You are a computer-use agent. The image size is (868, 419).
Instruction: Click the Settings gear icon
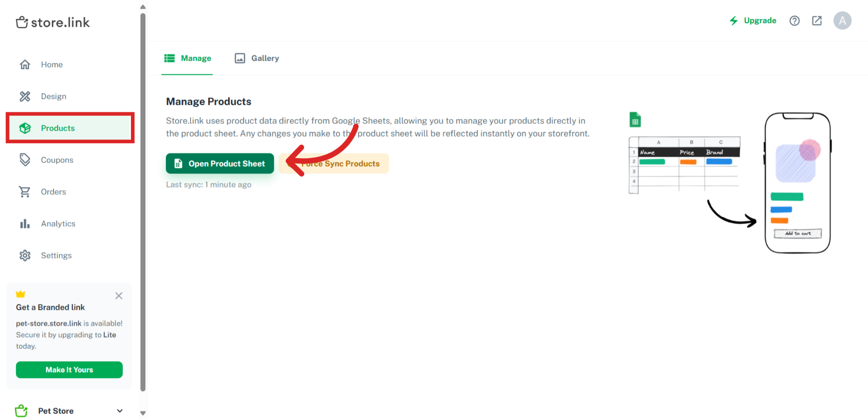click(x=25, y=255)
